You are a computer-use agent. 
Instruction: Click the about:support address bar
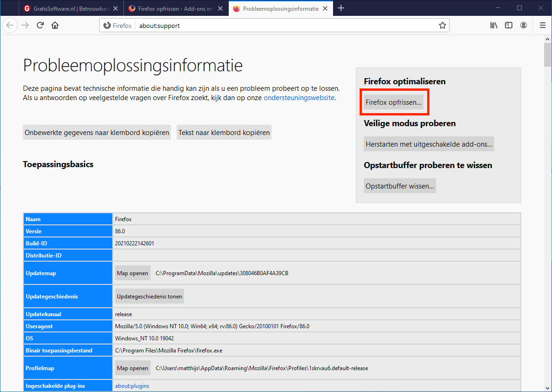(279, 26)
